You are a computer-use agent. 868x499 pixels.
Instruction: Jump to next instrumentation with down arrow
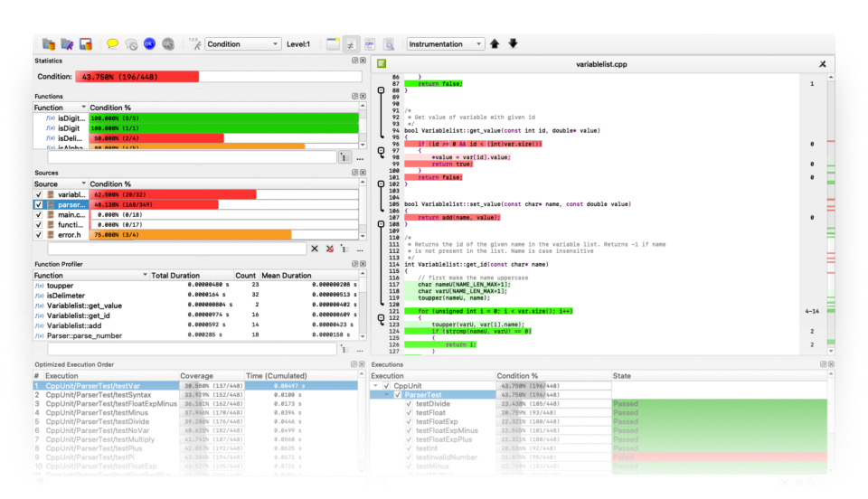[x=513, y=43]
